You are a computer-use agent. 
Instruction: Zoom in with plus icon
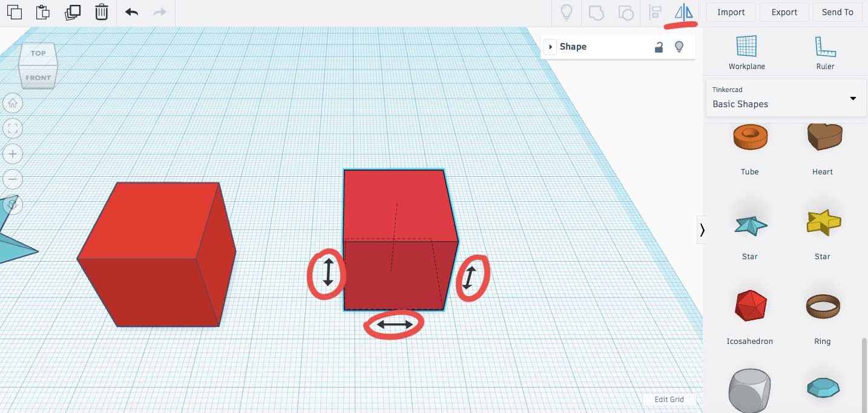click(13, 154)
